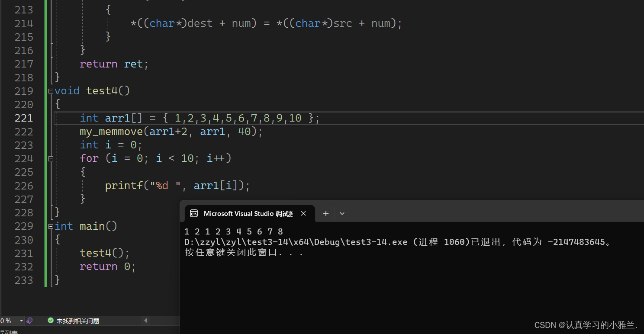
Task: Click the green change indicator beside line 221
Action: [45, 118]
